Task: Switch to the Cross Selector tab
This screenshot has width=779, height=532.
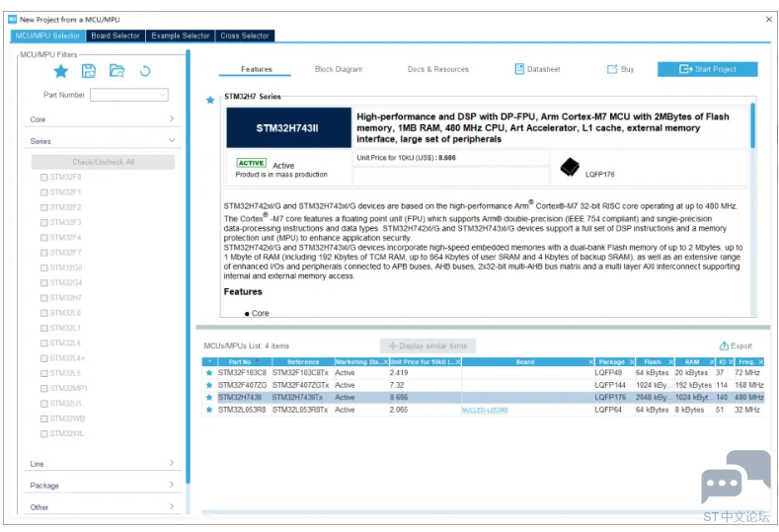Action: 245,36
